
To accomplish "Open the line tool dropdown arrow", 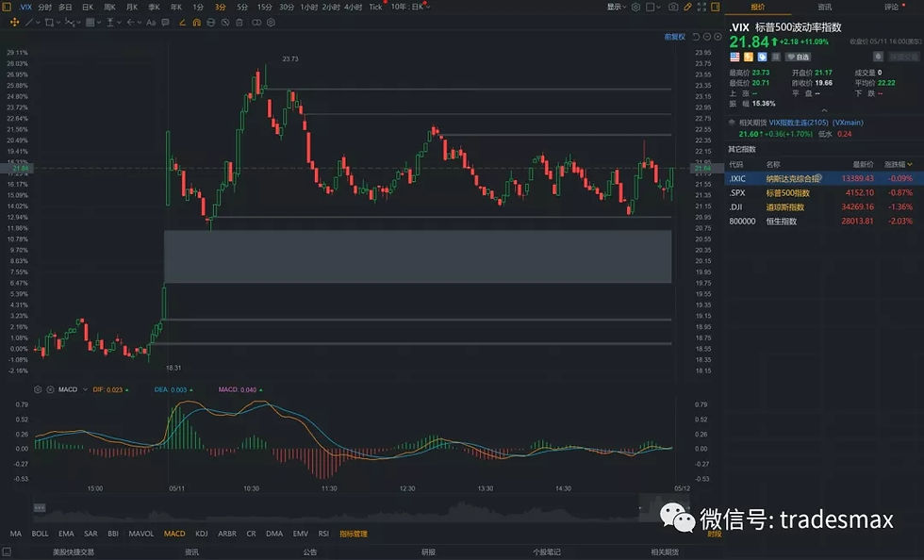I will (38, 23).
